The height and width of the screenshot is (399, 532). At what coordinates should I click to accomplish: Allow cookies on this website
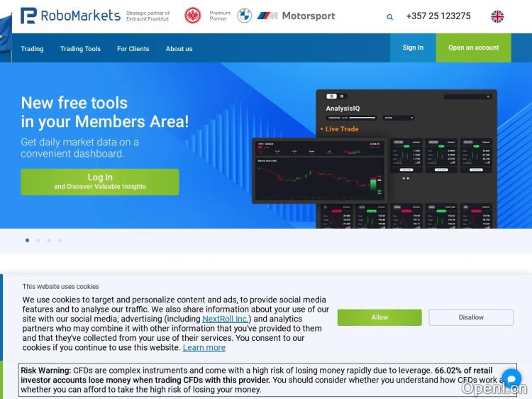(x=379, y=317)
